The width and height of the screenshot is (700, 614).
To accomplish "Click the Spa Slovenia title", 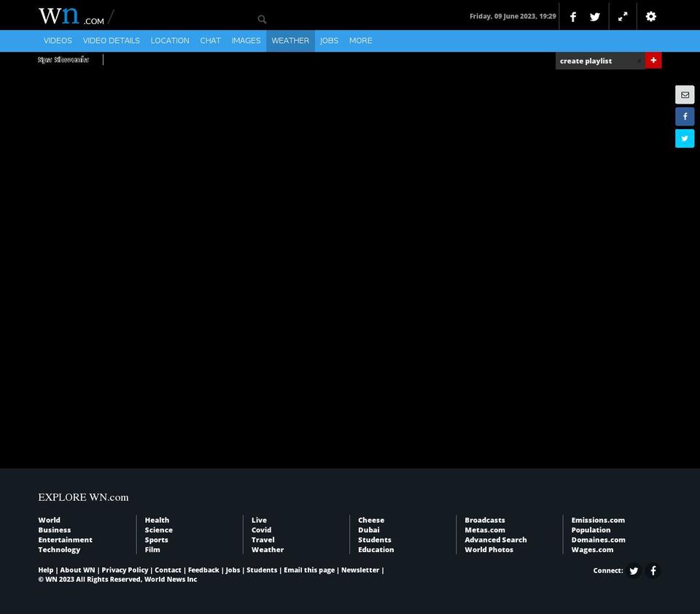I will (63, 60).
